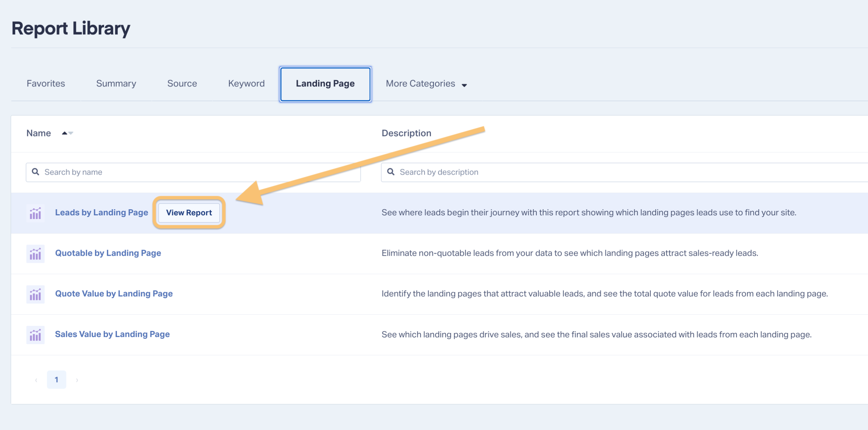Toggle the Name column sort arrows
Viewport: 868px width, 430px height.
(x=67, y=133)
